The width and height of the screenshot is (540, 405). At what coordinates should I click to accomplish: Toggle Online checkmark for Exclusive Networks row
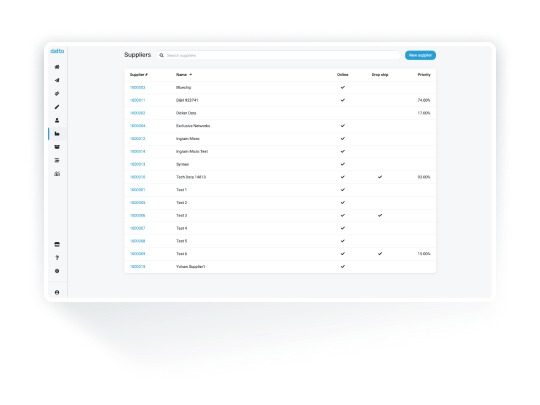[343, 126]
